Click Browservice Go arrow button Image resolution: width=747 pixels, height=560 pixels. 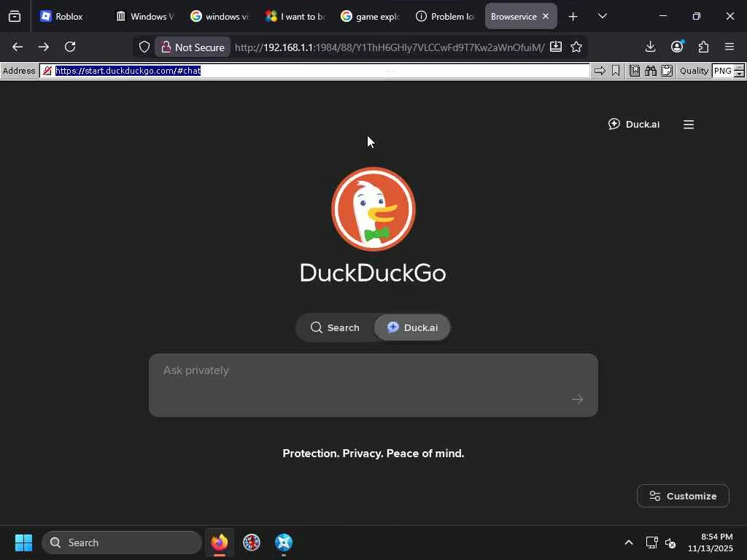[x=600, y=71]
